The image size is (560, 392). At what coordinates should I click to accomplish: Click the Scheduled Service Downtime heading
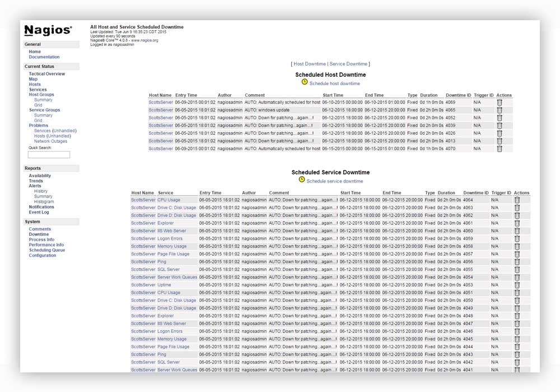331,172
